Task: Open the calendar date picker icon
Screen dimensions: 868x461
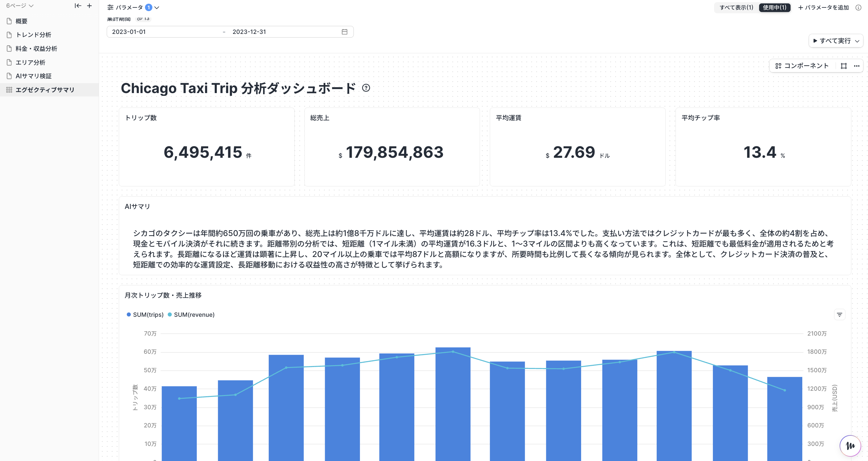Action: (344, 32)
